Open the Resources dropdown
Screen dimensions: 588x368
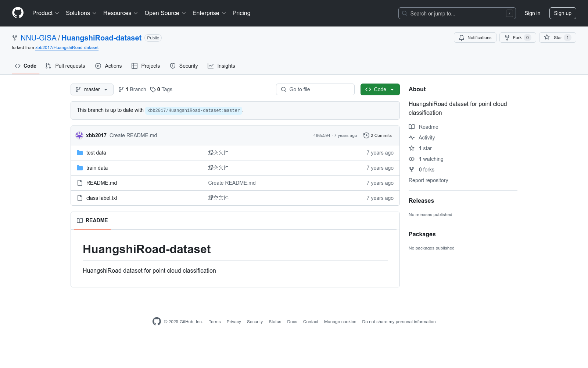pos(121,13)
